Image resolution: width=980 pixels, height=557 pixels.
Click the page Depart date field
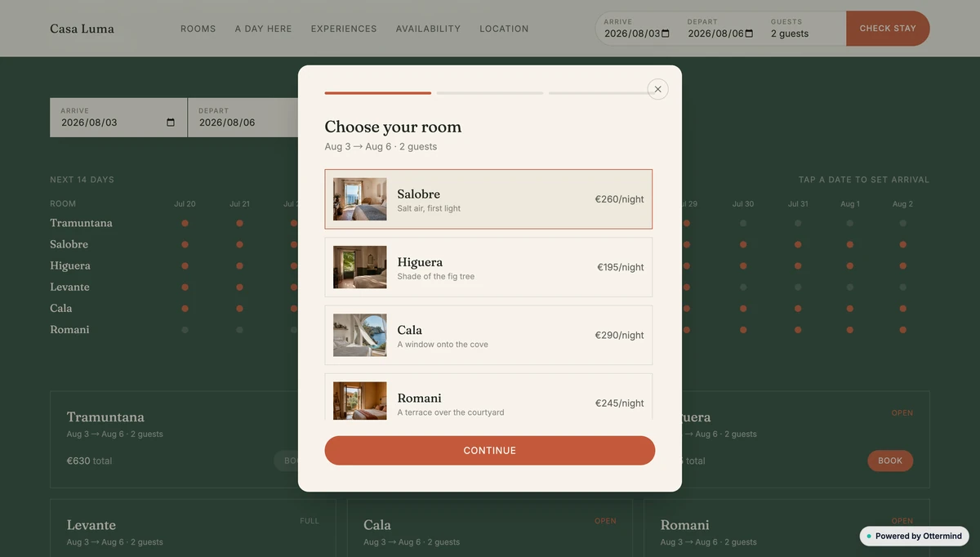pos(243,118)
